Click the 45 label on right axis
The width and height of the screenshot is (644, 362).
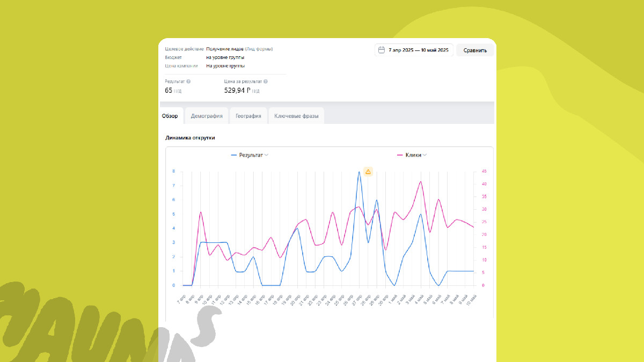pyautogui.click(x=484, y=171)
